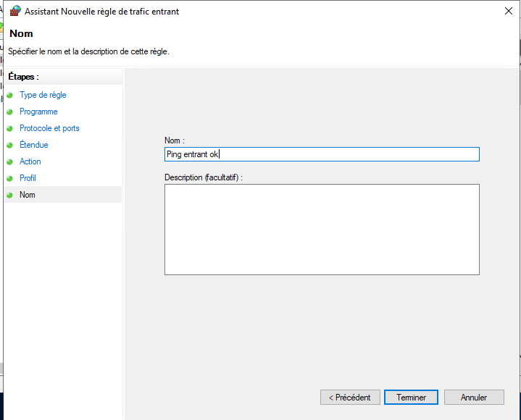Open the Étendue step
Image resolution: width=521 pixels, height=420 pixels.
(x=34, y=145)
